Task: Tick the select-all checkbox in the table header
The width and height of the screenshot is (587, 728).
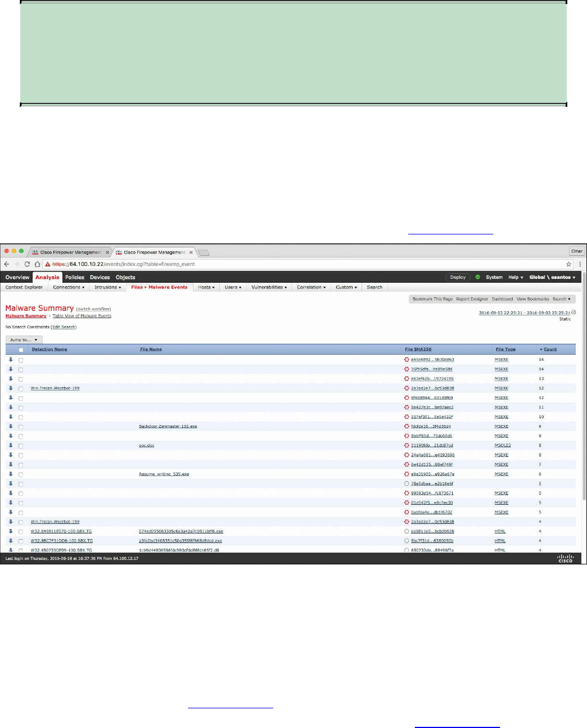Action: click(21, 350)
